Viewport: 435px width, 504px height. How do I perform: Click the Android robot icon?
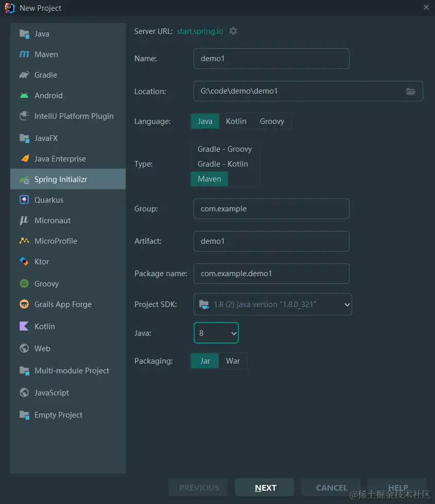(24, 96)
